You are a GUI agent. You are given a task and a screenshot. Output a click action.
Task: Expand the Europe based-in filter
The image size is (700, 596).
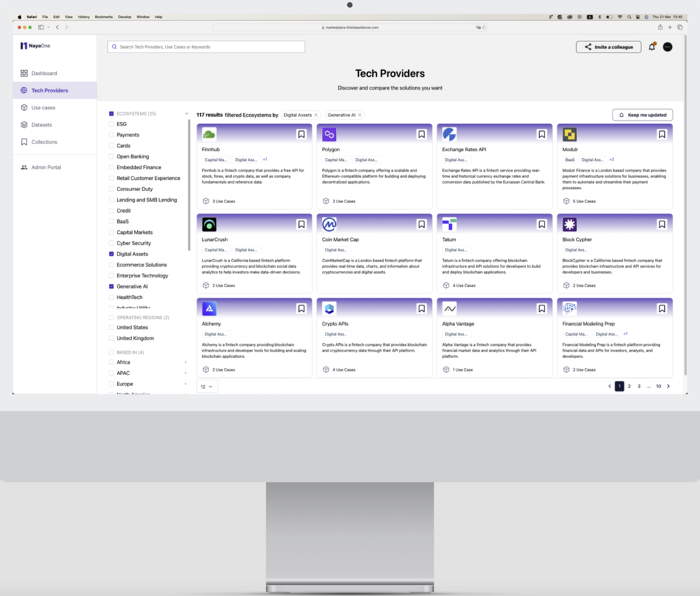[x=185, y=384]
